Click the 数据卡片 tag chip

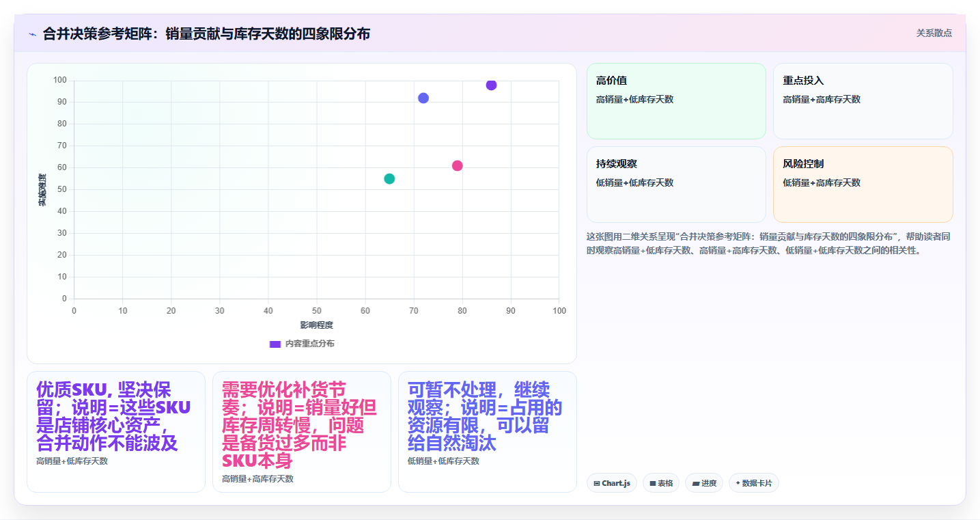754,483
